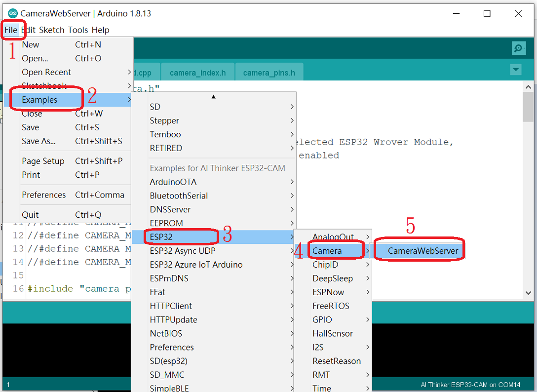Screen dimensions: 537x392
Task: Click the editor scrollbar down arrow
Action: click(528, 293)
